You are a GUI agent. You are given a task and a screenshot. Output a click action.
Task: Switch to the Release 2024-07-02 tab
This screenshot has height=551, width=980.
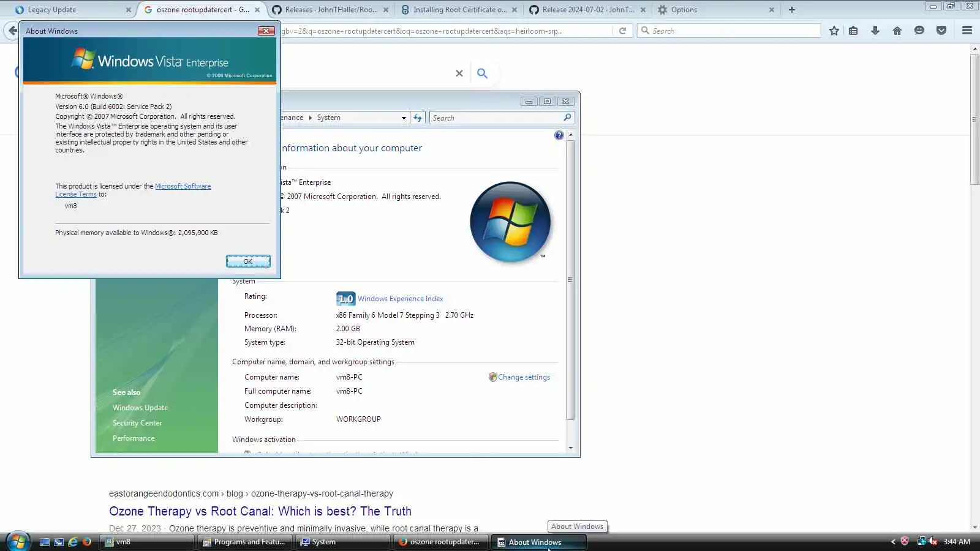(588, 10)
